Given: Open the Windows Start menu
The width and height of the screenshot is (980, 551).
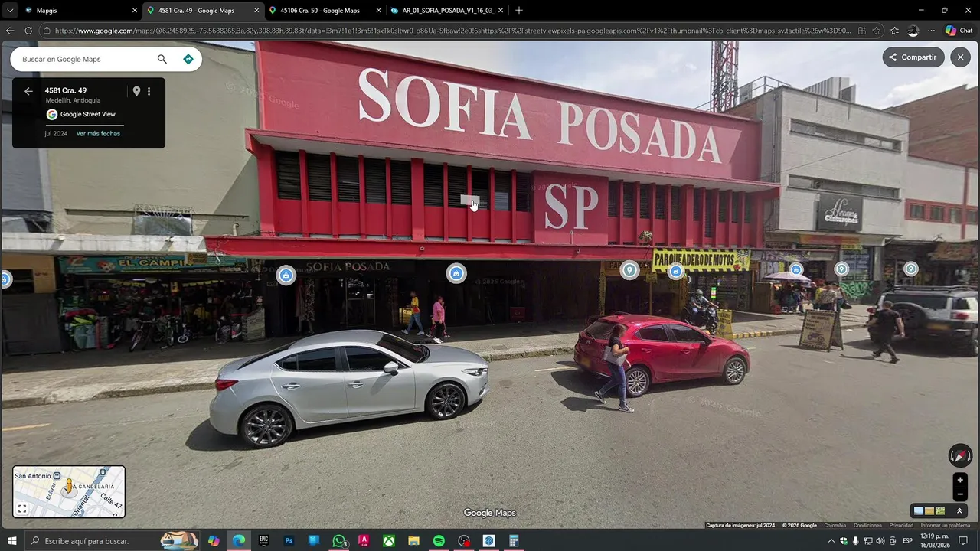Looking at the screenshot, I should (11, 541).
